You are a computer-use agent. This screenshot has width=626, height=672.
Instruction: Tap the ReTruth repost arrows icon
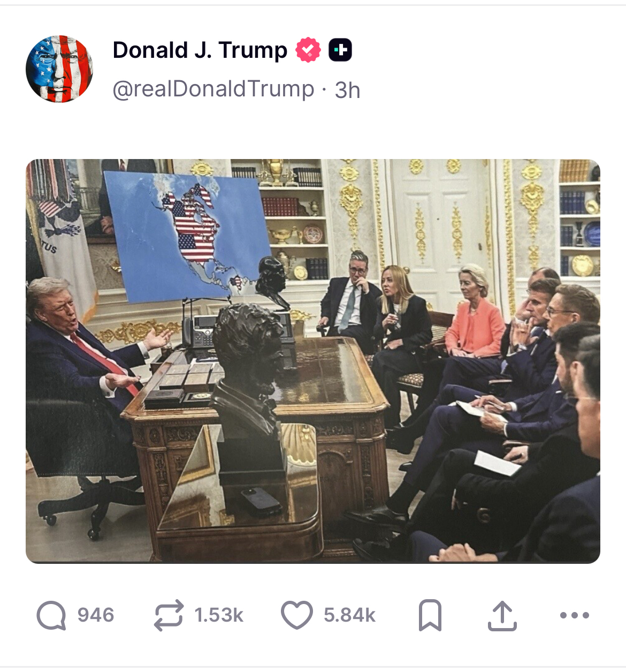pyautogui.click(x=169, y=615)
